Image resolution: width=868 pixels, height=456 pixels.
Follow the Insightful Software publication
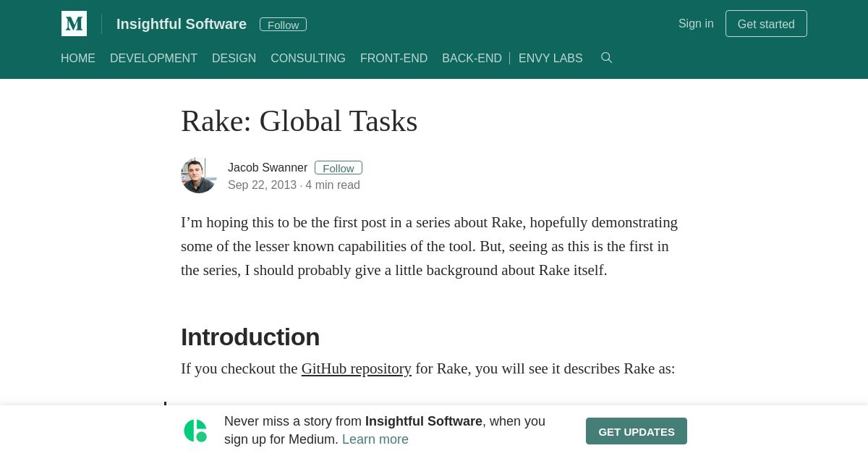point(283,25)
